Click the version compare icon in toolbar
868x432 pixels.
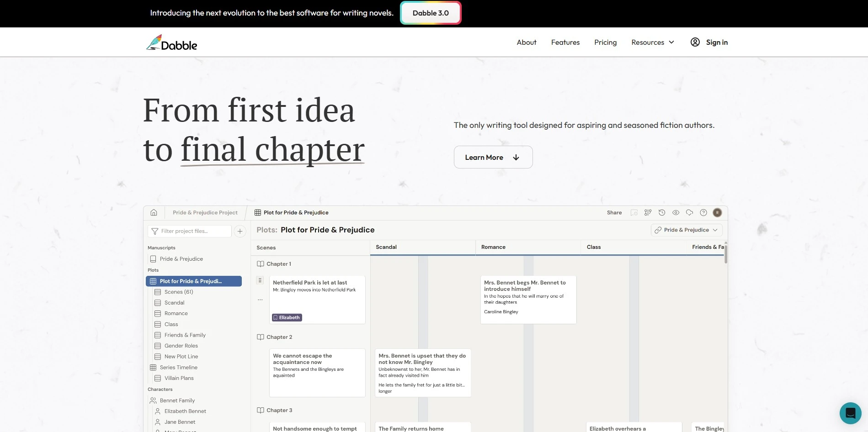[x=648, y=212]
